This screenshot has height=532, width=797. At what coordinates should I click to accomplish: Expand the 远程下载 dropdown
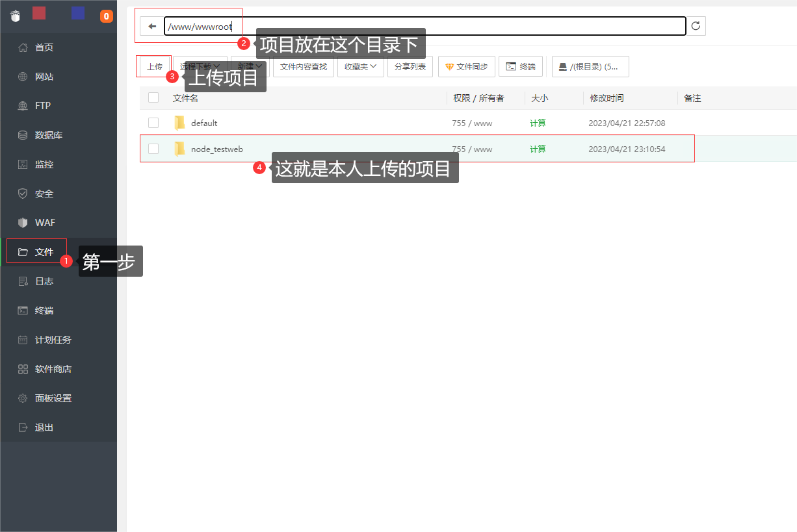coord(200,66)
